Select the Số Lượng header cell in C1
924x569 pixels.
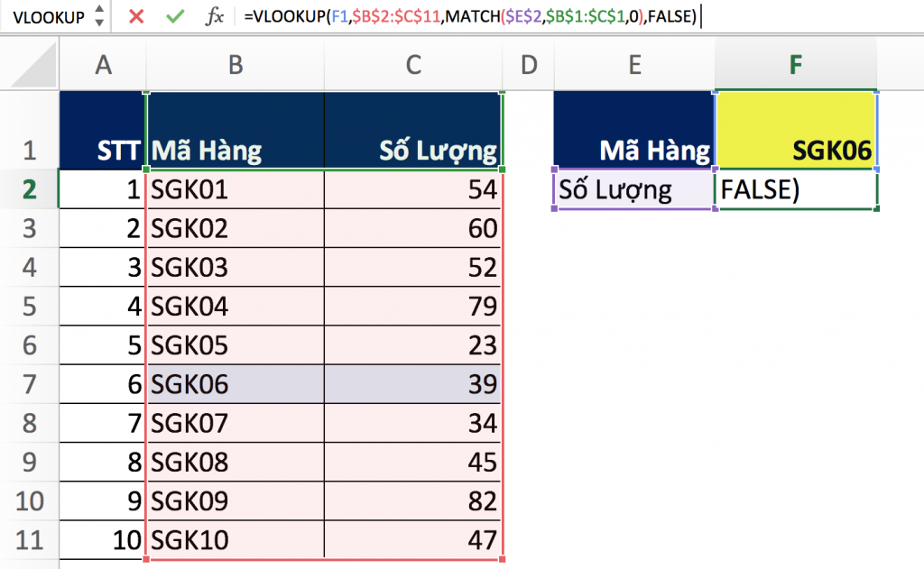412,129
